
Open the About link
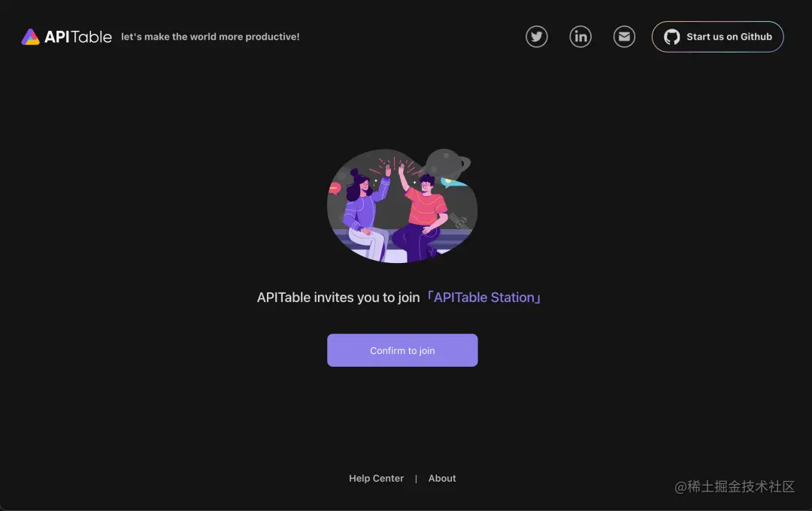click(x=442, y=479)
